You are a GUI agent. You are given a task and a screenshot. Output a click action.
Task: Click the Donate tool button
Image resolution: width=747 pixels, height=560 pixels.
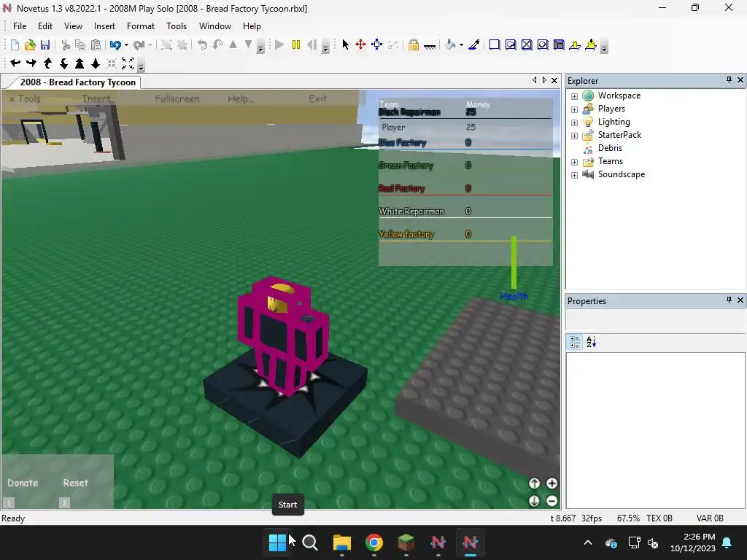click(23, 483)
